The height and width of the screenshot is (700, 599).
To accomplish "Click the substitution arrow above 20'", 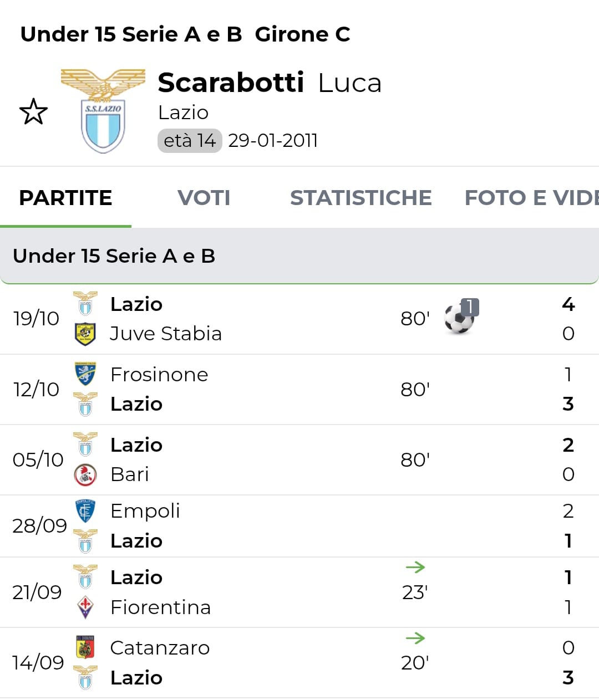I will pyautogui.click(x=415, y=638).
